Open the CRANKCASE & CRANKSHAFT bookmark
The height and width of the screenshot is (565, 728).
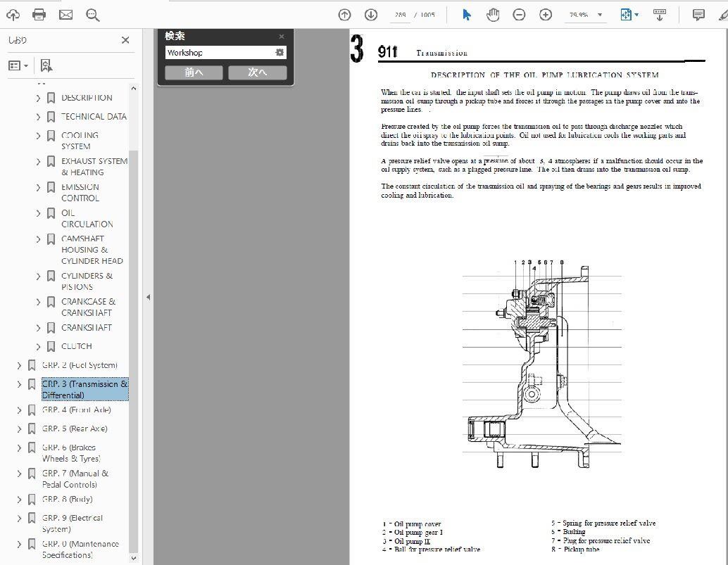(x=88, y=307)
